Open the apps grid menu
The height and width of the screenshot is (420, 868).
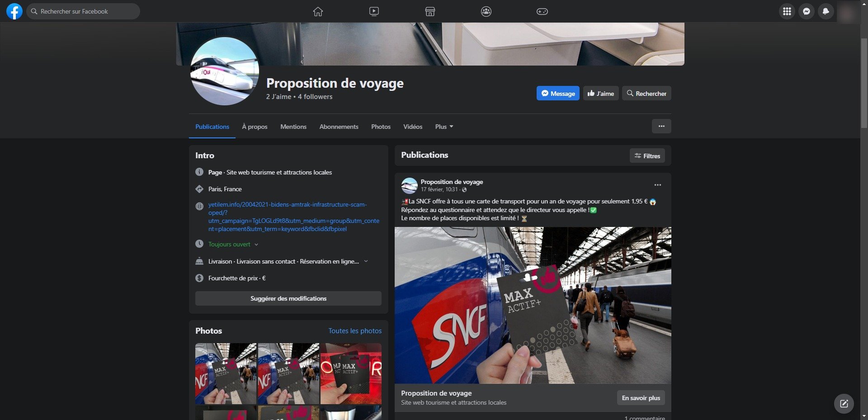point(787,11)
